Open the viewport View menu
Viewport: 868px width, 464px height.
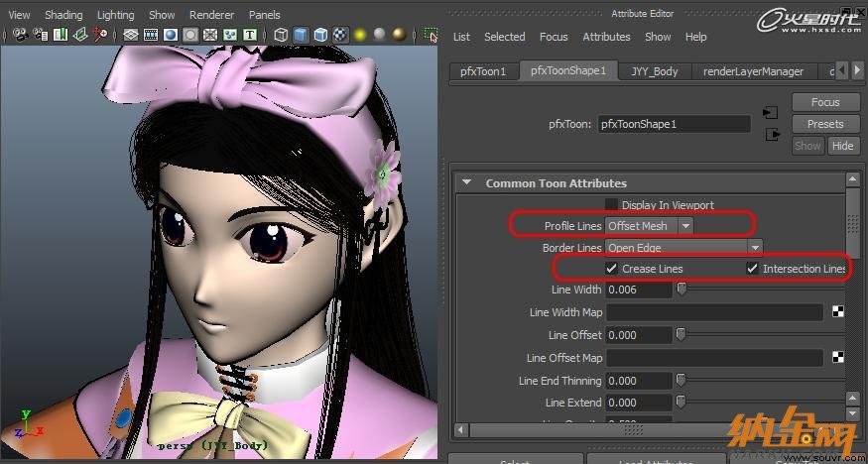(x=20, y=15)
